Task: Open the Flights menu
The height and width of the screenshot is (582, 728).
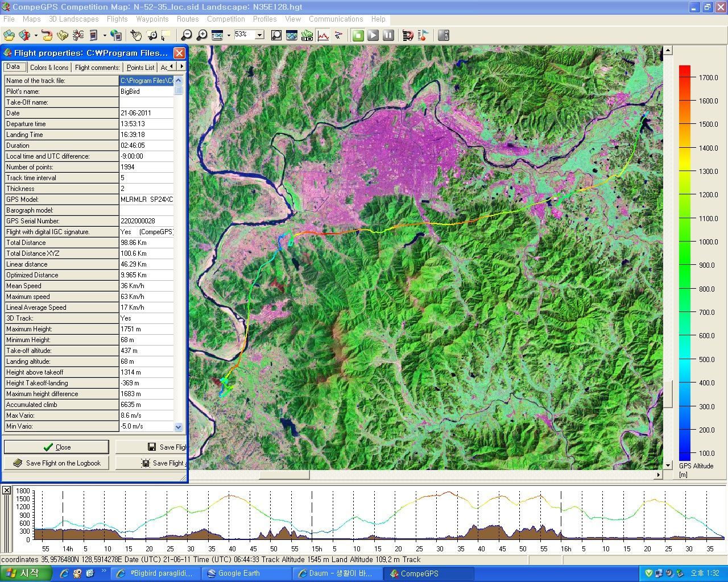Action: pyautogui.click(x=117, y=19)
